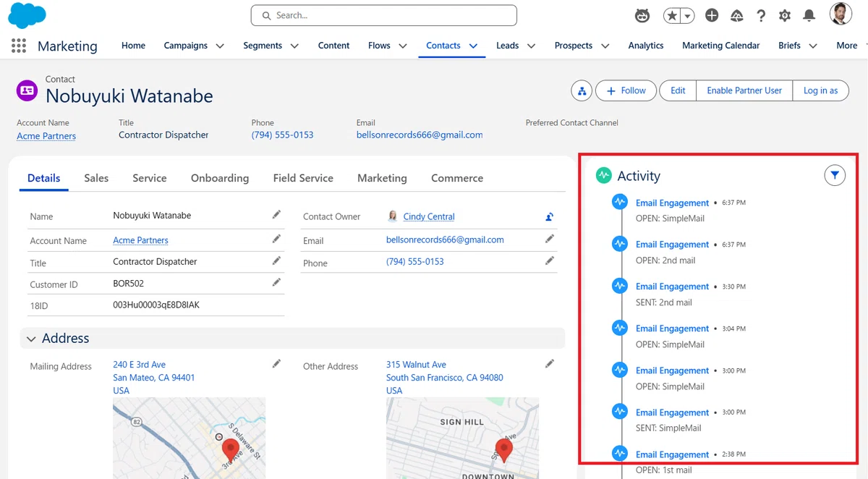
Task: Click the green Activity pulse icon
Action: (603, 176)
